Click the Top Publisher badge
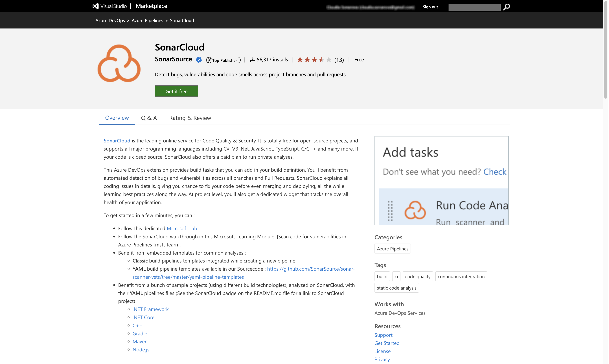The height and width of the screenshot is (364, 609). point(223,60)
